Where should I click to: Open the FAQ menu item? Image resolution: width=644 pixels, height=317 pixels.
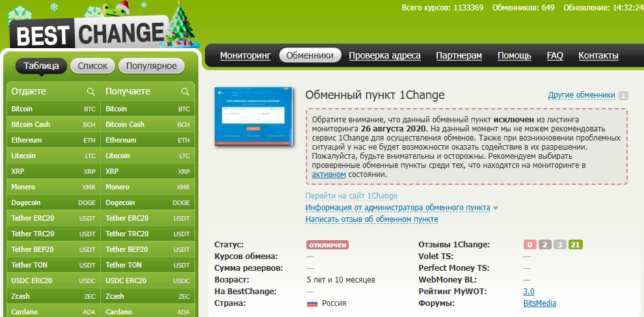(555, 55)
